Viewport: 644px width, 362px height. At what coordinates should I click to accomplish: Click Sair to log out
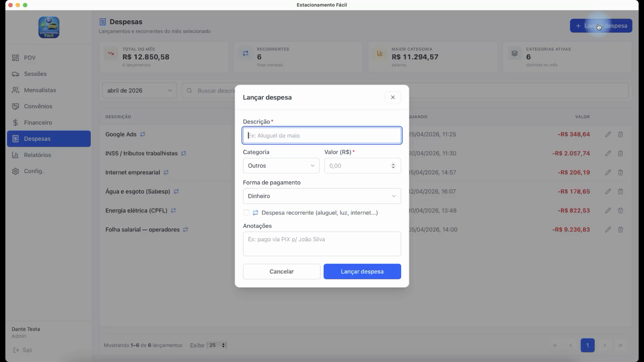(x=23, y=350)
